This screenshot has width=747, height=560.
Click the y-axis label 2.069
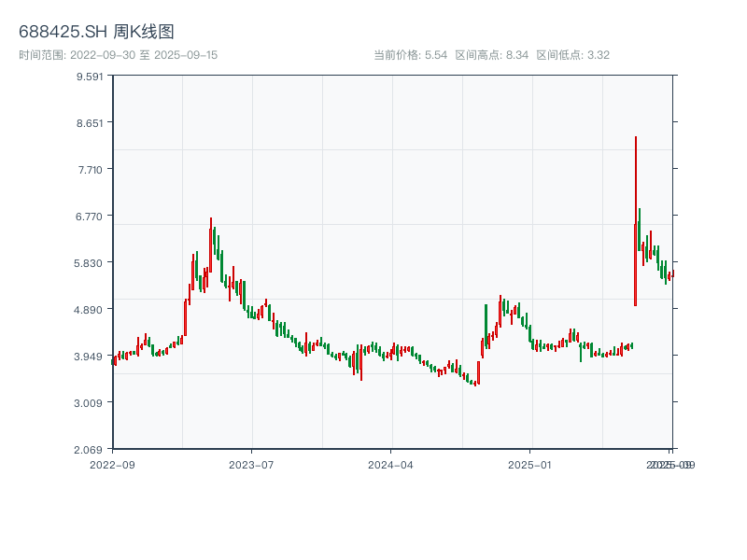point(88,450)
